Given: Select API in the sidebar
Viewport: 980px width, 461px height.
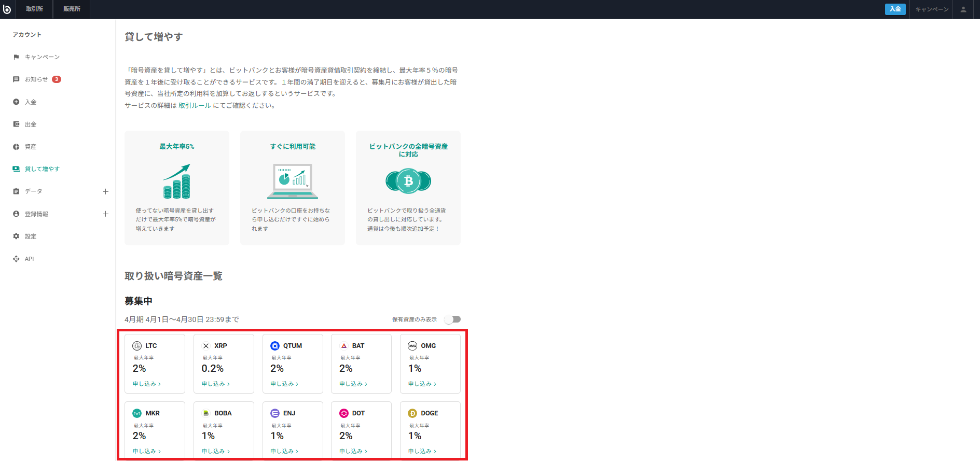Looking at the screenshot, I should click(29, 259).
